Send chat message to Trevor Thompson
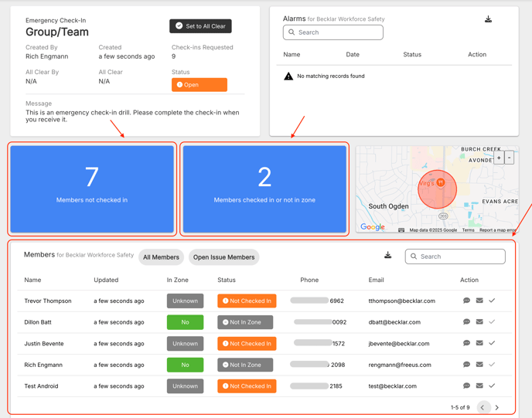 466,301
